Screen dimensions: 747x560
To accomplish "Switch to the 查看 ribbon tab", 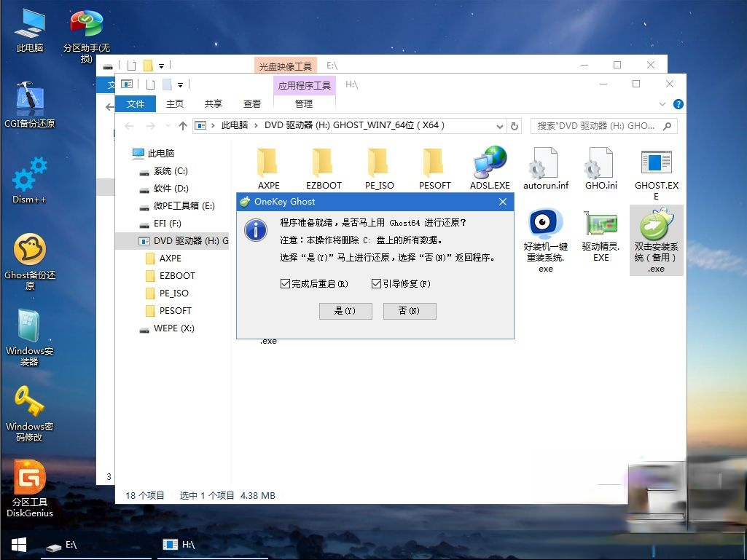I will (x=251, y=103).
